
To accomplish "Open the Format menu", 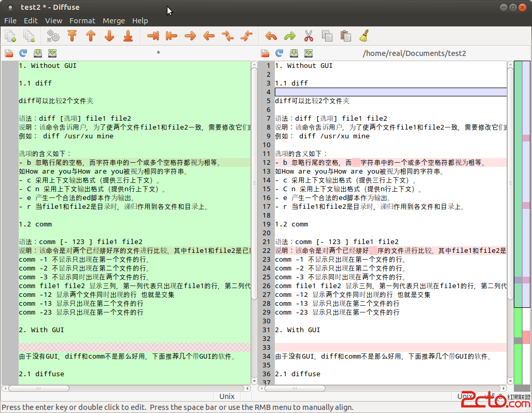I will (82, 21).
